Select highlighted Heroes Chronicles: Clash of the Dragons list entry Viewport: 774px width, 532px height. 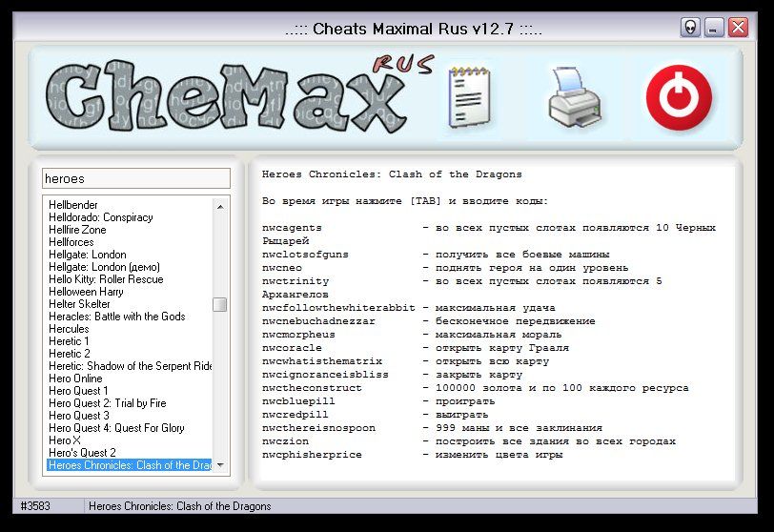(x=130, y=465)
